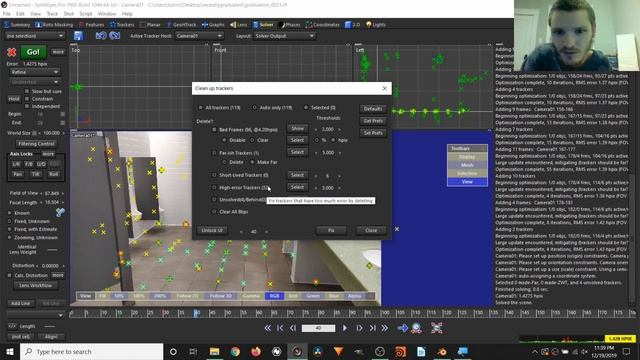The height and width of the screenshot is (360, 640).
Task: Open the Shot menu
Action: click(69, 13)
